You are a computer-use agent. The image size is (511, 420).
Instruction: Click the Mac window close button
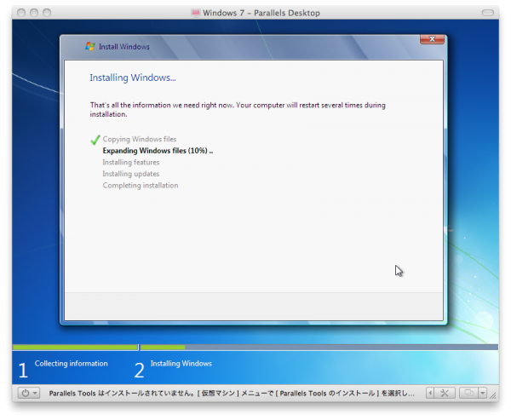pos(21,13)
